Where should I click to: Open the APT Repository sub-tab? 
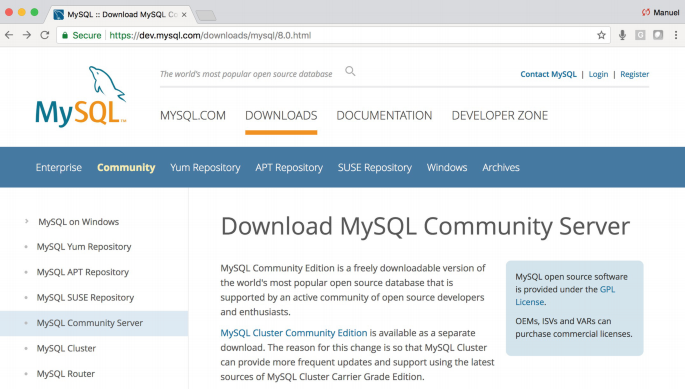289,167
